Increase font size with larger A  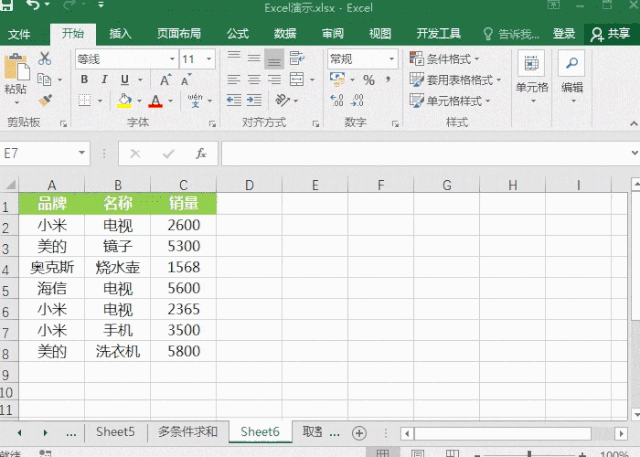point(165,80)
